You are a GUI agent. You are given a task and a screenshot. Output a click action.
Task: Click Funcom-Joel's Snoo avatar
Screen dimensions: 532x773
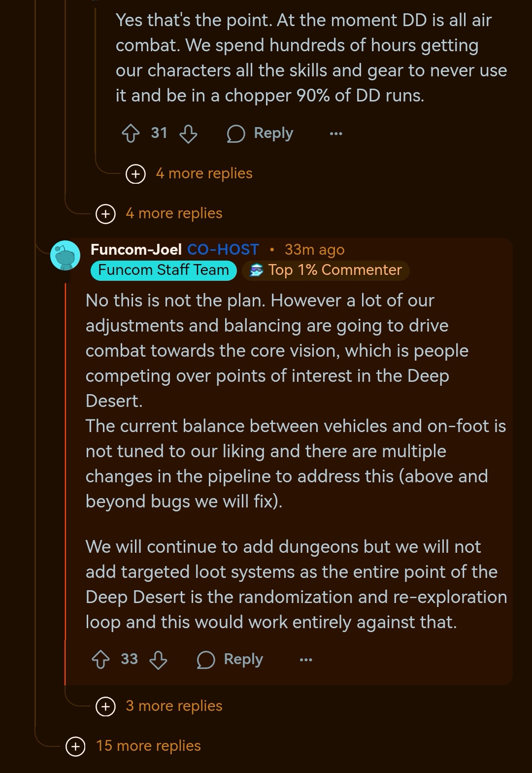click(65, 255)
